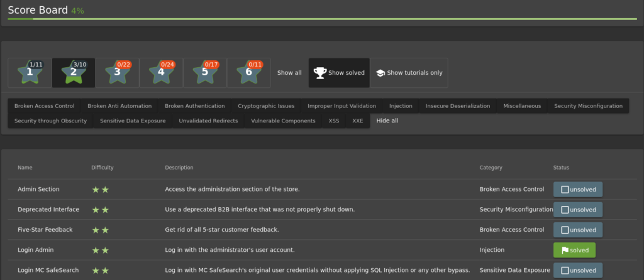
Task: Click the Deprecated Interface challenge name
Action: (x=48, y=210)
